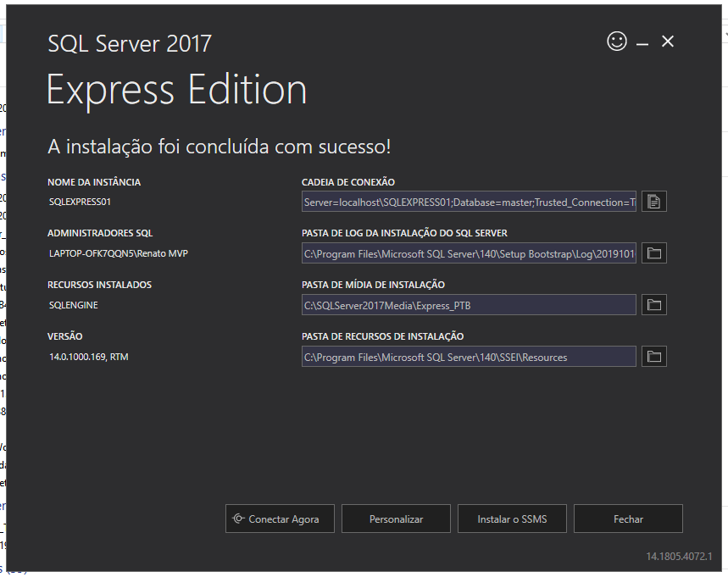Image resolution: width=728 pixels, height=577 pixels.
Task: Click the Pasta de Recursos de Instalação field
Action: 469,356
